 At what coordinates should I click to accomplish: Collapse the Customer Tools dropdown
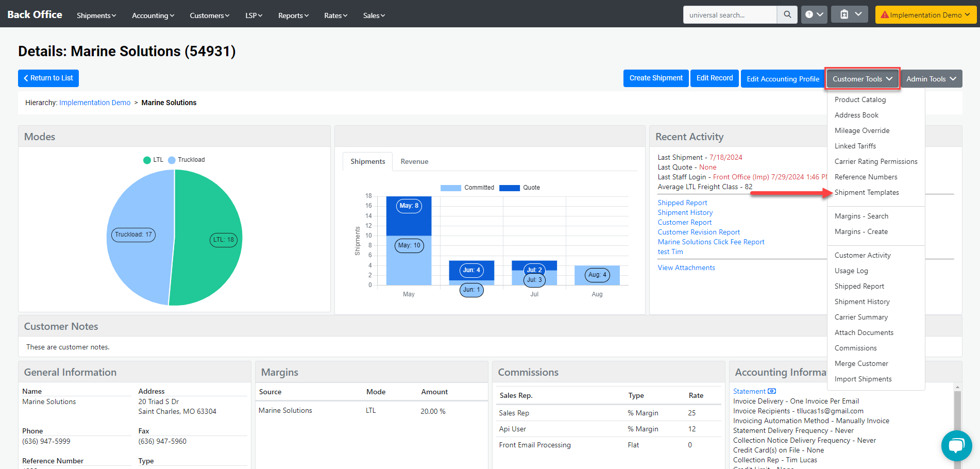[x=863, y=79]
